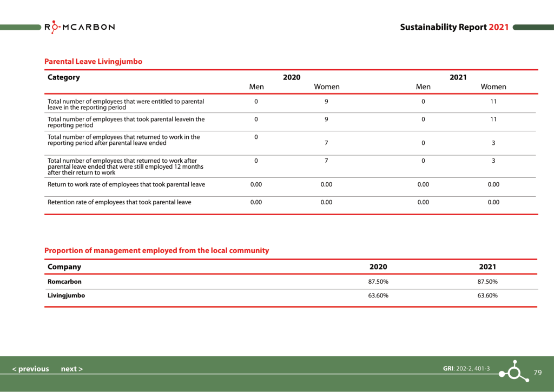The image size is (554, 392).
Task: Click the Romcarbon logo in the header
Action: [x=79, y=27]
